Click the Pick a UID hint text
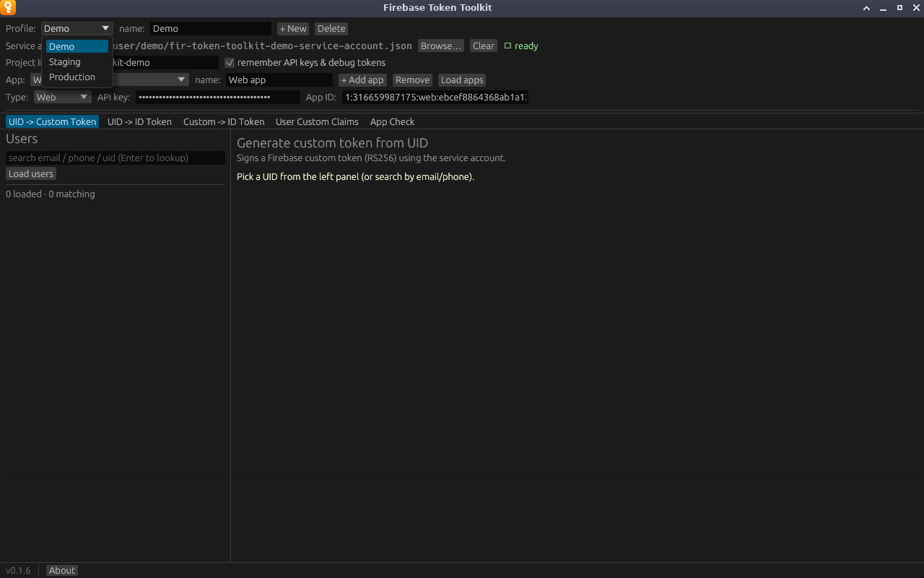Viewport: 924px width, 578px height. [x=355, y=177]
